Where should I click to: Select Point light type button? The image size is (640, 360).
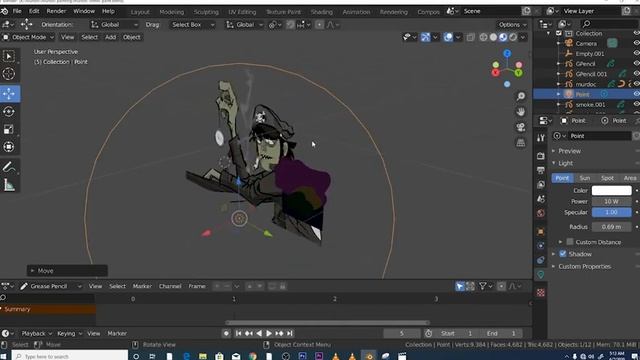(x=562, y=178)
